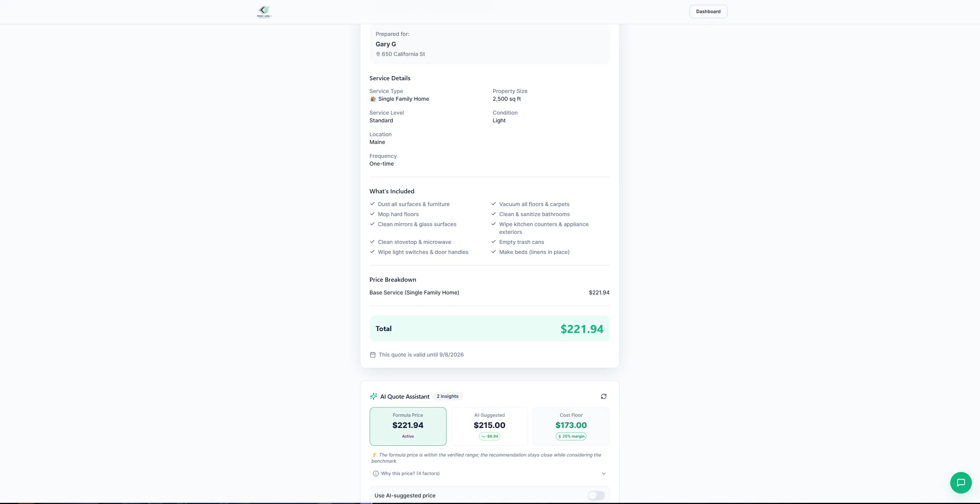Click checkmark next to Clean & sanitize bathrooms
Viewport: 980px width, 504px height.
[x=494, y=214]
